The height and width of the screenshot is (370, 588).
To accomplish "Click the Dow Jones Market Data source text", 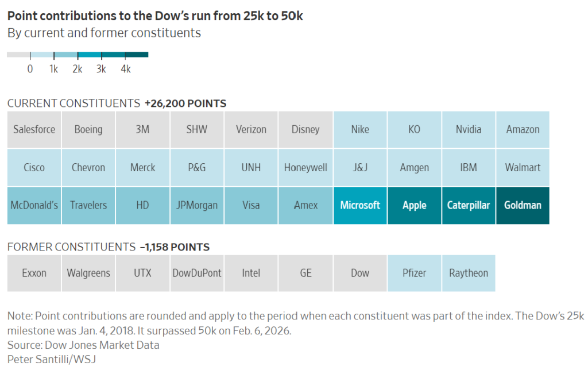I will (x=97, y=345).
